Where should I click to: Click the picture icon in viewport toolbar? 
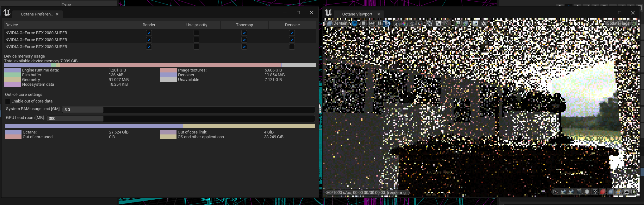(x=475, y=23)
